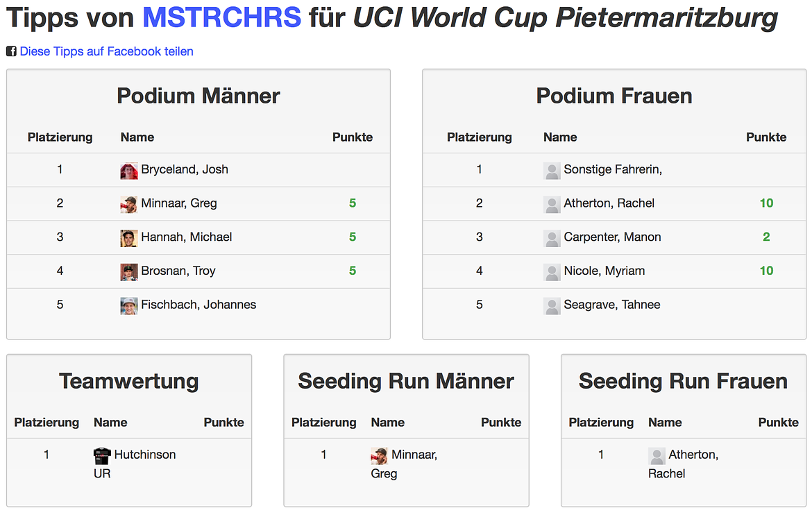Click the Sonstige Fahrerin placeholder avatar
The image size is (812, 515).
(552, 171)
